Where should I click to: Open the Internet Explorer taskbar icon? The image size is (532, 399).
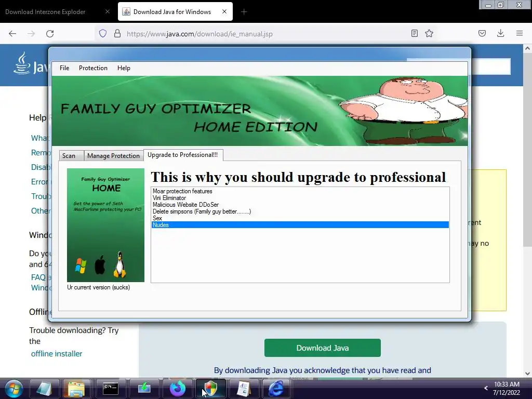[276, 389]
